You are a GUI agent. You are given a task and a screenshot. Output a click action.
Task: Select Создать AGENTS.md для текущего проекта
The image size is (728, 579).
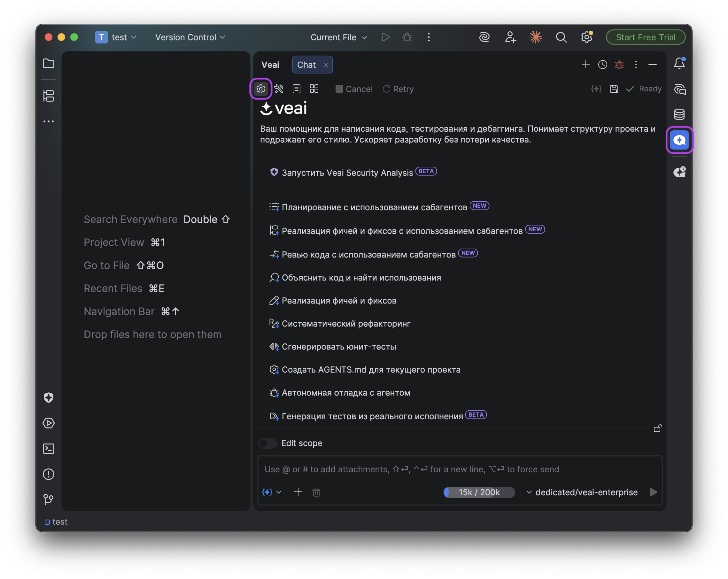pyautogui.click(x=365, y=370)
